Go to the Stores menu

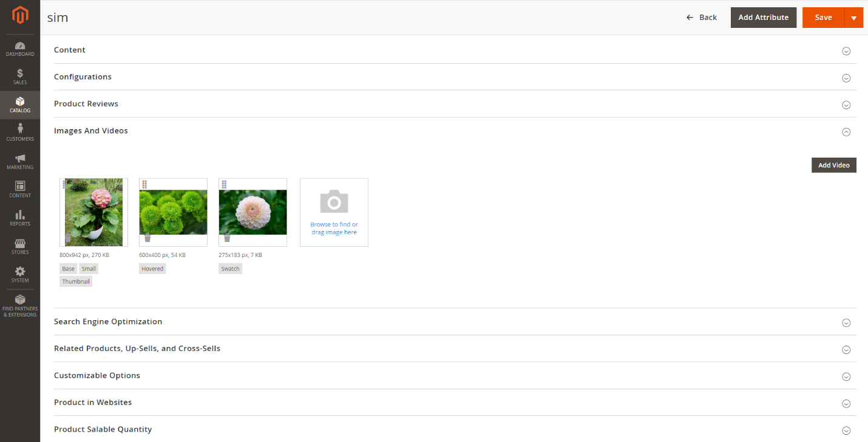[x=20, y=247]
